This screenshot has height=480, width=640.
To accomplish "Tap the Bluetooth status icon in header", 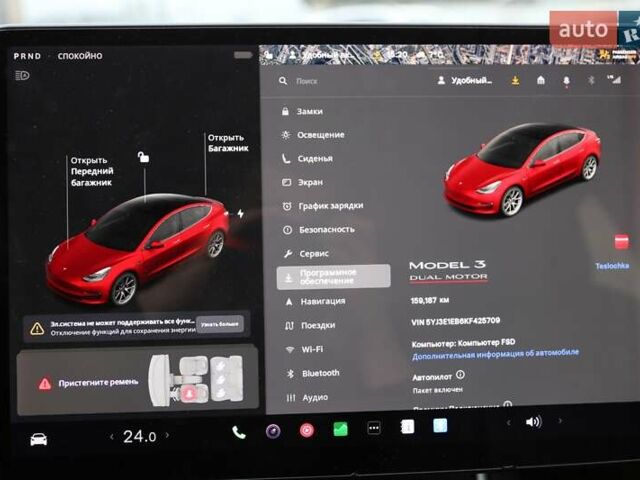I will click(x=590, y=80).
